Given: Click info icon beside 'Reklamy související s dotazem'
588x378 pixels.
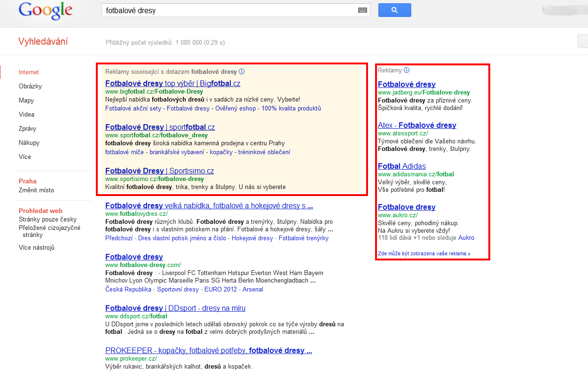Looking at the screenshot, I should click(x=242, y=72).
